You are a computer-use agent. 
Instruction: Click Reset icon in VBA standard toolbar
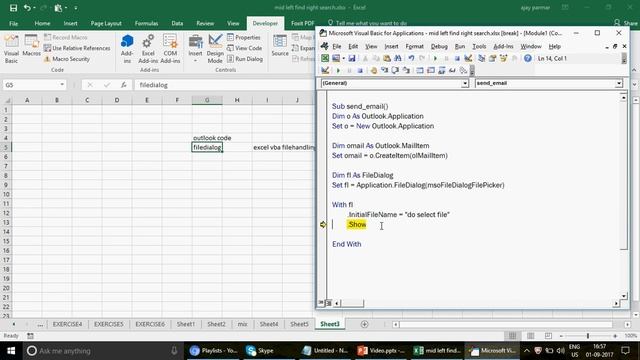coord(457,58)
